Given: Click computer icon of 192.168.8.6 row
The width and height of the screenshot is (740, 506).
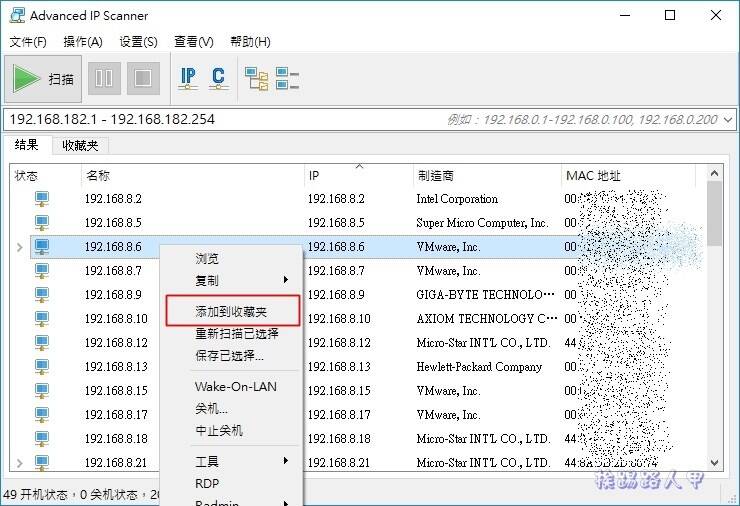Looking at the screenshot, I should click(42, 247).
